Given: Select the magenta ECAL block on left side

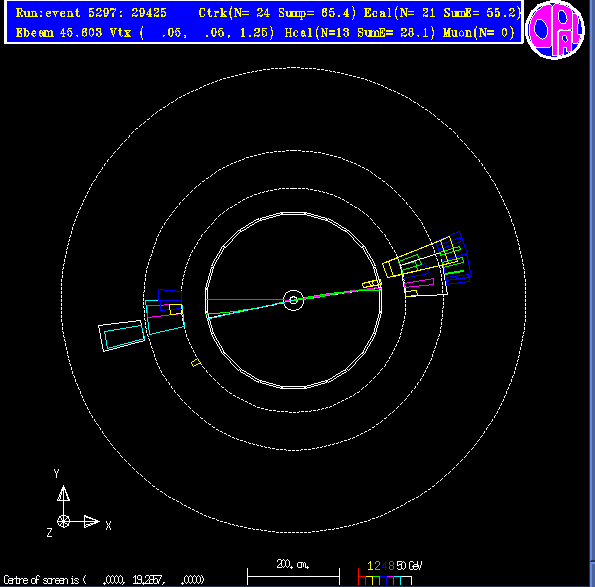Looking at the screenshot, I should pyautogui.click(x=163, y=310).
